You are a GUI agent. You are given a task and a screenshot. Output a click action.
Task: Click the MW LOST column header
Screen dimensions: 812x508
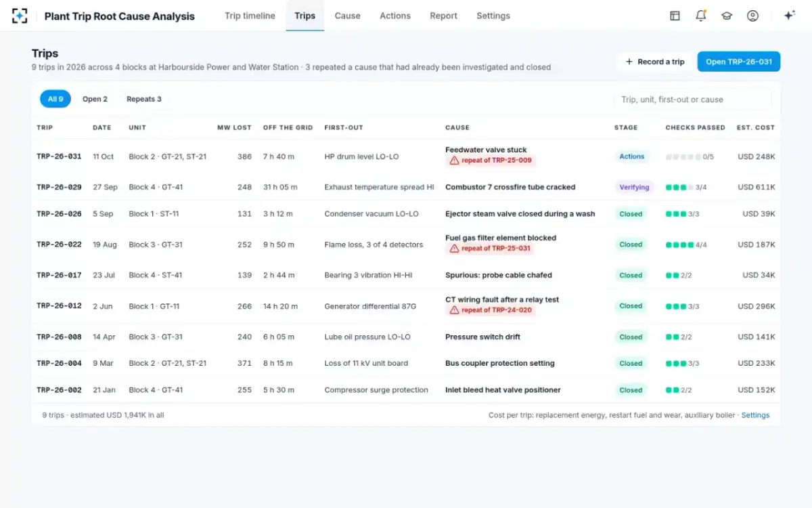[x=234, y=127]
